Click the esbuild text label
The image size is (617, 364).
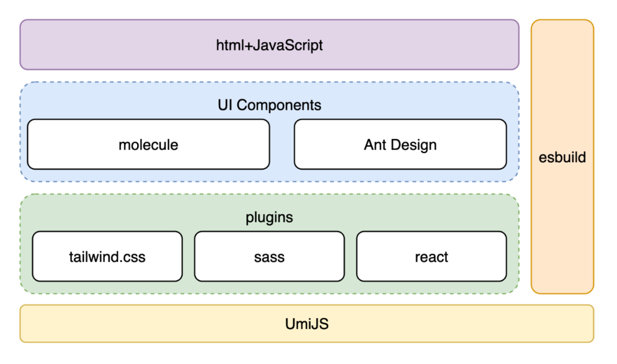coord(562,157)
